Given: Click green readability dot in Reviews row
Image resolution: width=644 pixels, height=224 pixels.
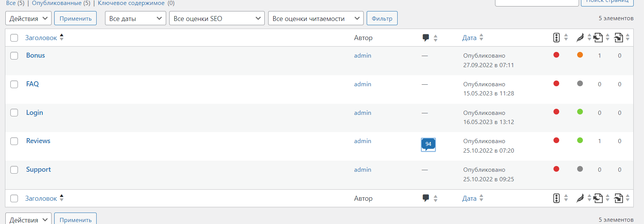Looking at the screenshot, I should pyautogui.click(x=580, y=140).
